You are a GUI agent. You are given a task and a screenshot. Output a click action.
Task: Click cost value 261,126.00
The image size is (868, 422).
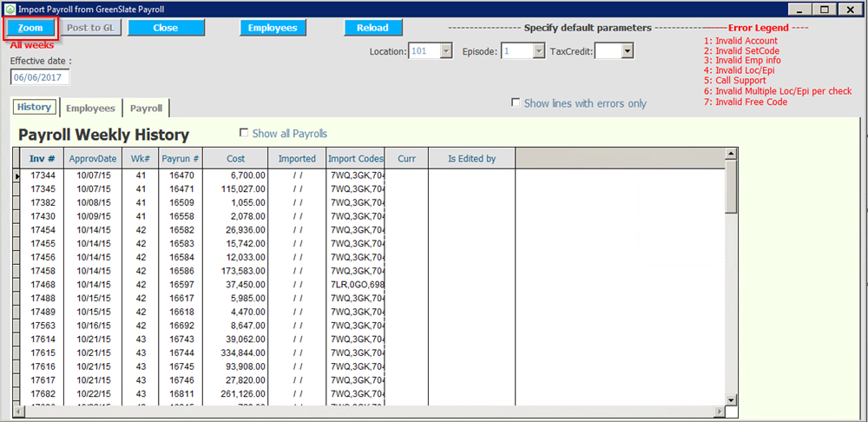click(242, 393)
